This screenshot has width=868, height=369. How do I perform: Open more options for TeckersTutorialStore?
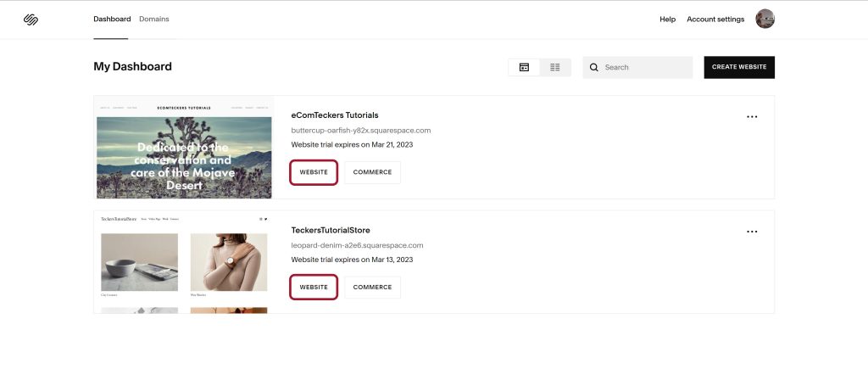[752, 232]
